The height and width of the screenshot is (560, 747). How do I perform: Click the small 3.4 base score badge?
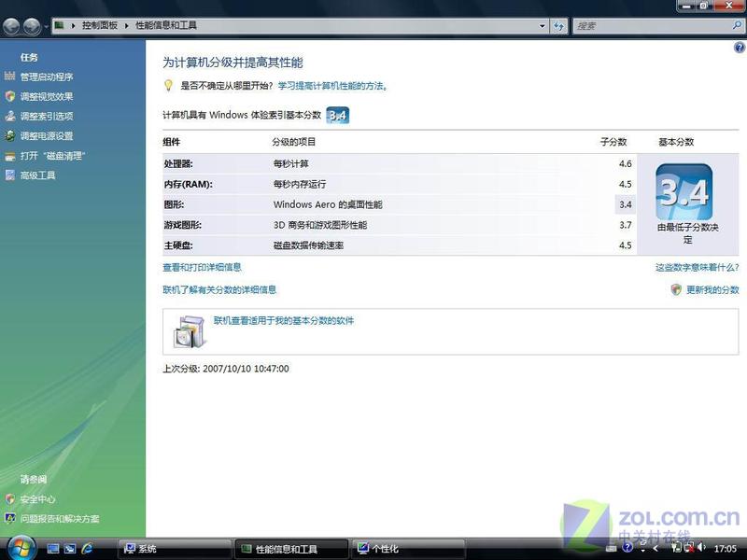coord(338,115)
